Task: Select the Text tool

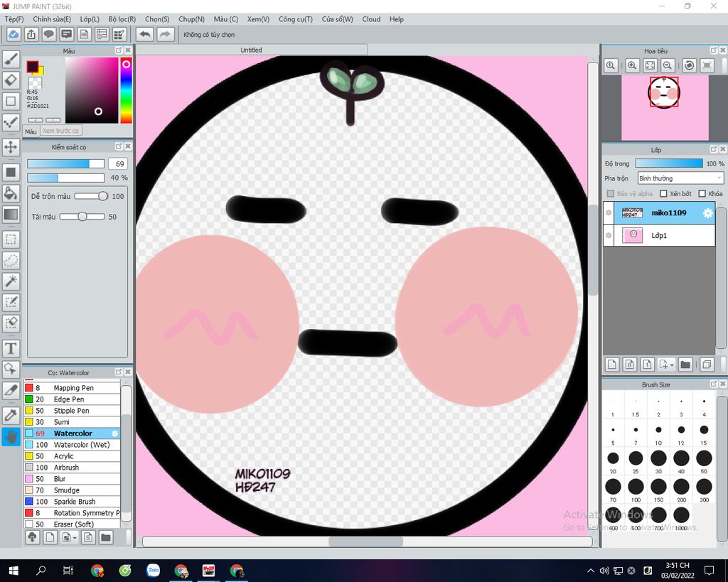Action: point(11,348)
